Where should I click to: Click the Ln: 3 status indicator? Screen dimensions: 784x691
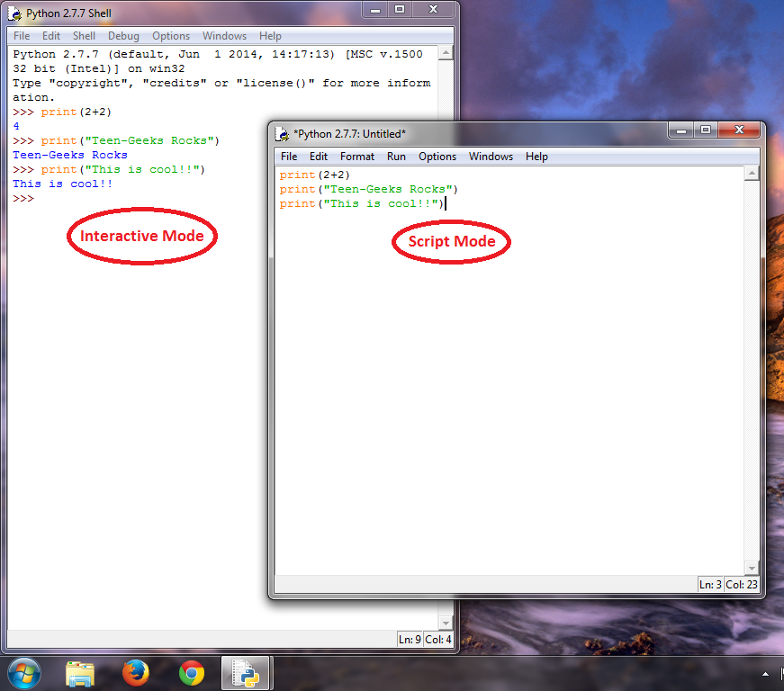pos(710,584)
